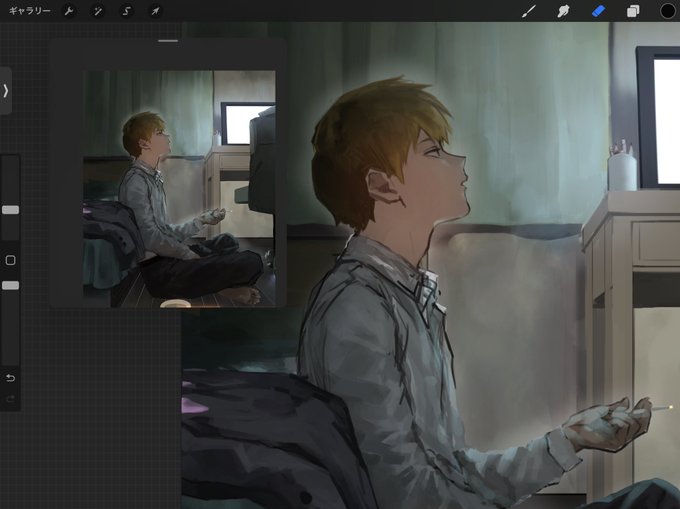This screenshot has height=509, width=680.
Task: Adjust the brush size slider handle
Action: 10,210
